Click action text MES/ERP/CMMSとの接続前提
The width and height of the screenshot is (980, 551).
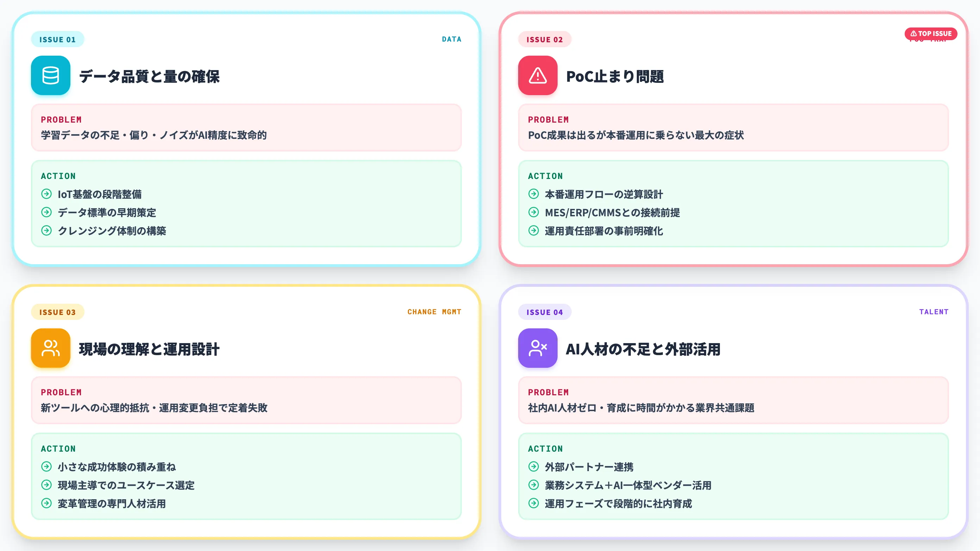[612, 212]
